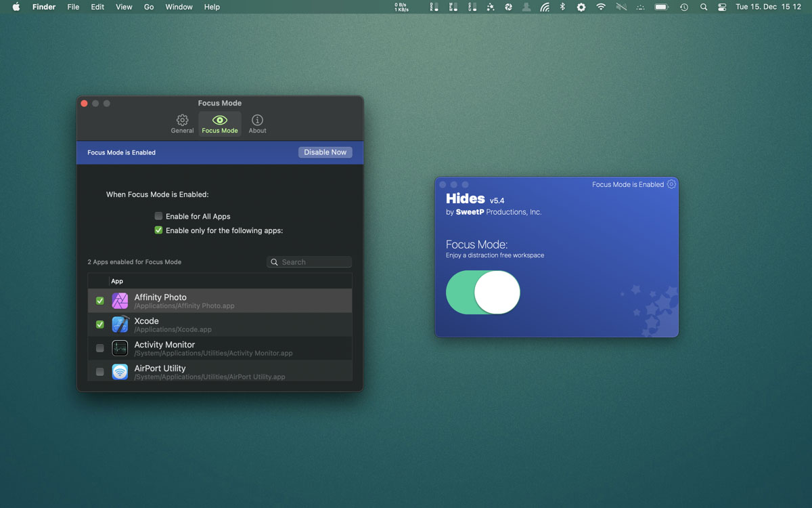This screenshot has height=508, width=812.
Task: Open Time Machine menu bar icon
Action: 684,7
